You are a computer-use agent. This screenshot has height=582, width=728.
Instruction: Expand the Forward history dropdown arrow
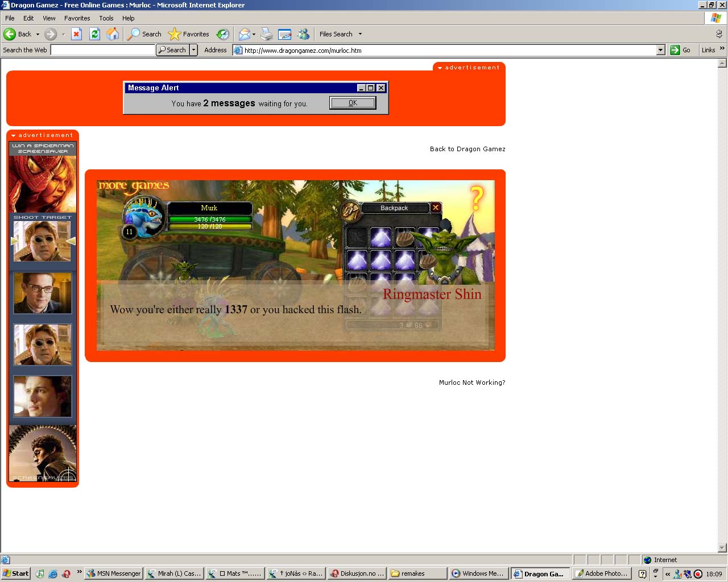tap(63, 34)
